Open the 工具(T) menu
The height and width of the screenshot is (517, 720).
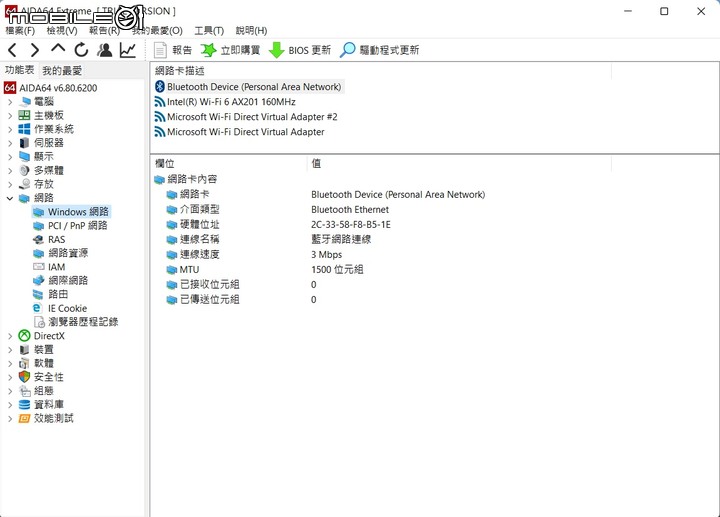pos(209,31)
